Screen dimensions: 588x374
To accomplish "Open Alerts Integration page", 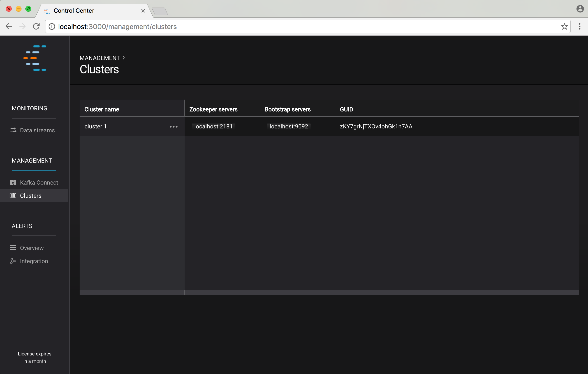I will tap(34, 261).
